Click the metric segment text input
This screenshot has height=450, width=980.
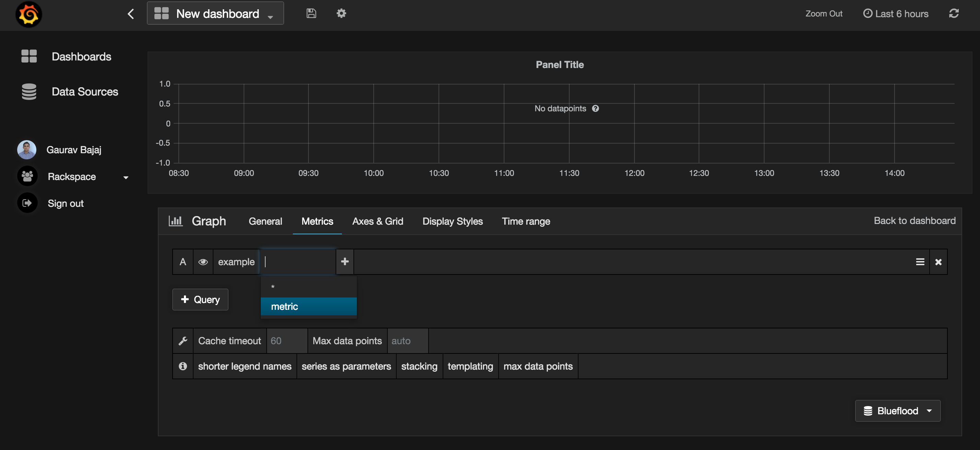point(298,262)
